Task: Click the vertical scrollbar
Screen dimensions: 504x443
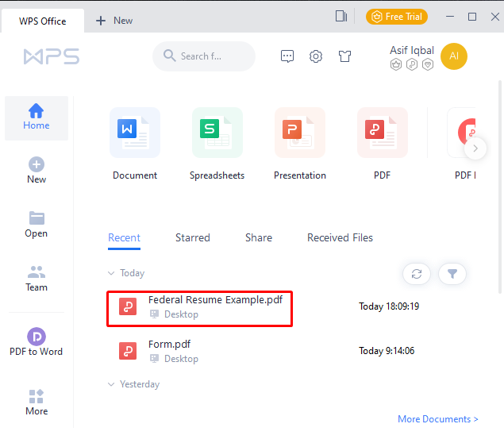Action: coord(500,187)
